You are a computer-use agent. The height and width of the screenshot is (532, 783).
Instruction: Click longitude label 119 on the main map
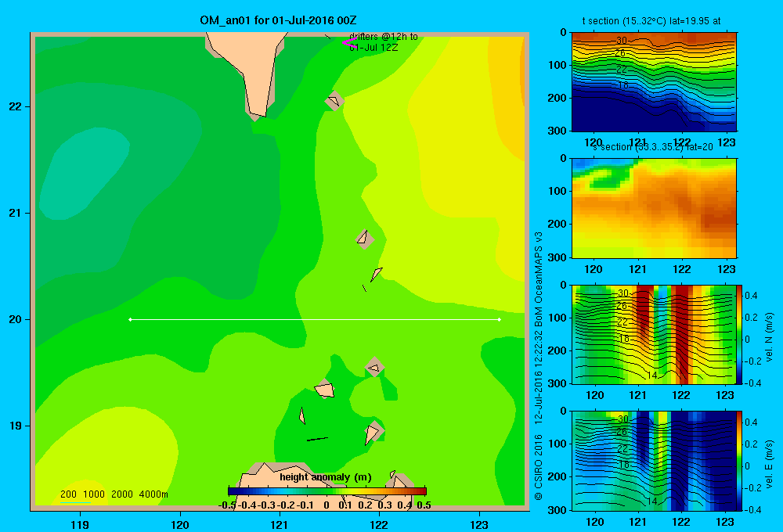tap(80, 524)
